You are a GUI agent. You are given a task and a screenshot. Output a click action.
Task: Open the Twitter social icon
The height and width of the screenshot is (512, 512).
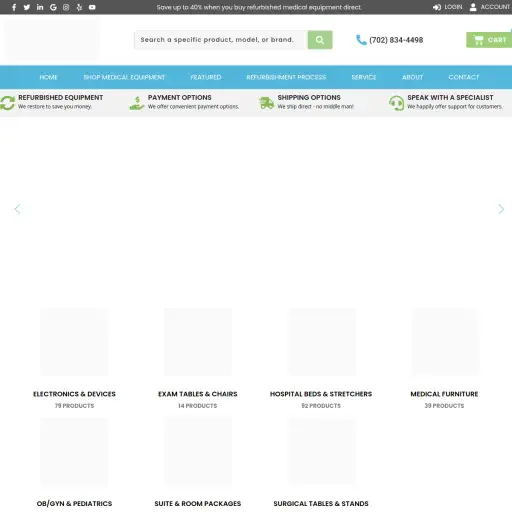[x=27, y=7]
